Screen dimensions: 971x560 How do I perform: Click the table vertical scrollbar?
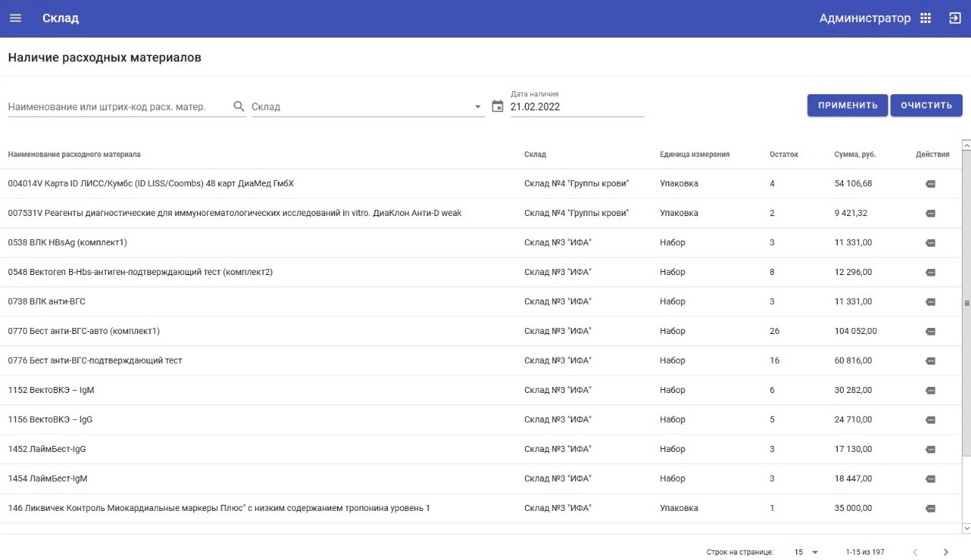coord(966,303)
